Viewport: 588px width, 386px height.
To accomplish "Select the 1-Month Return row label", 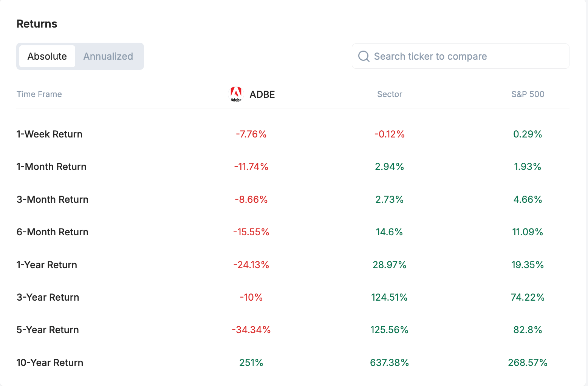I will [x=51, y=166].
